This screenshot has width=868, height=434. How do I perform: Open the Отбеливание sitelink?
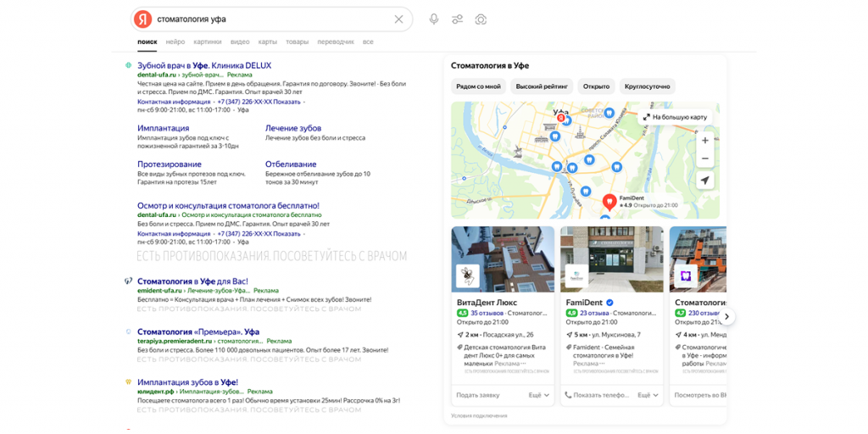[291, 164]
